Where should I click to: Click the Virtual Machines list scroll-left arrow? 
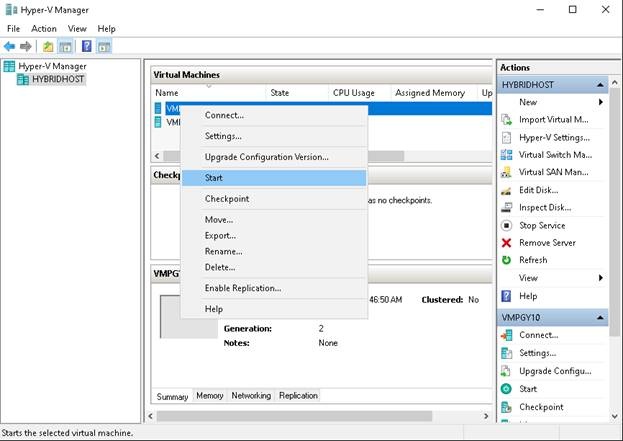[x=157, y=156]
